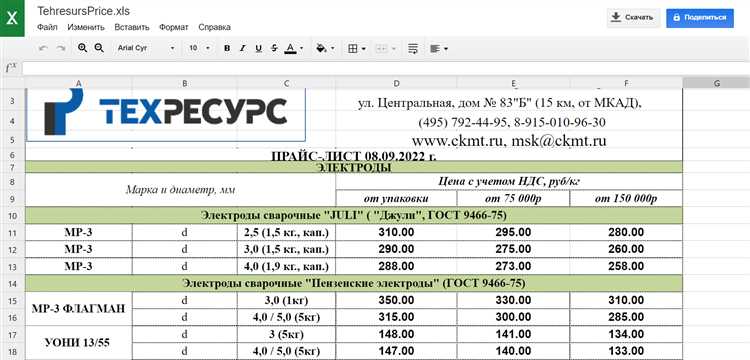Click the text color A icon
The height and width of the screenshot is (360, 750).
[x=290, y=48]
